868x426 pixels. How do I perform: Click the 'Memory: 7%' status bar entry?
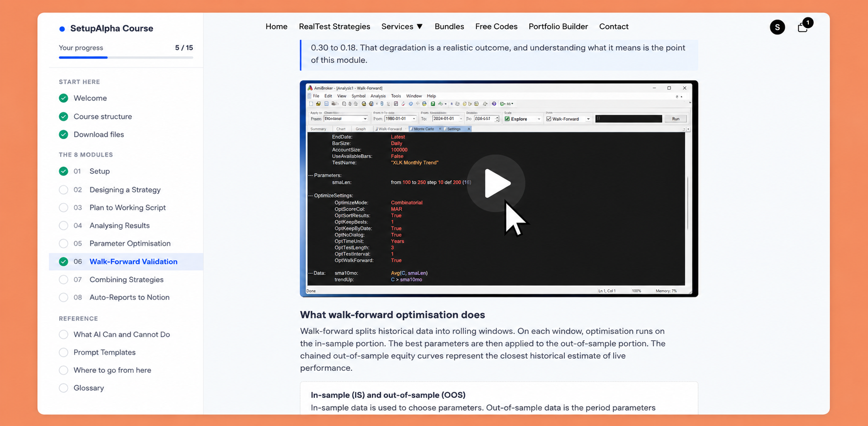(666, 291)
